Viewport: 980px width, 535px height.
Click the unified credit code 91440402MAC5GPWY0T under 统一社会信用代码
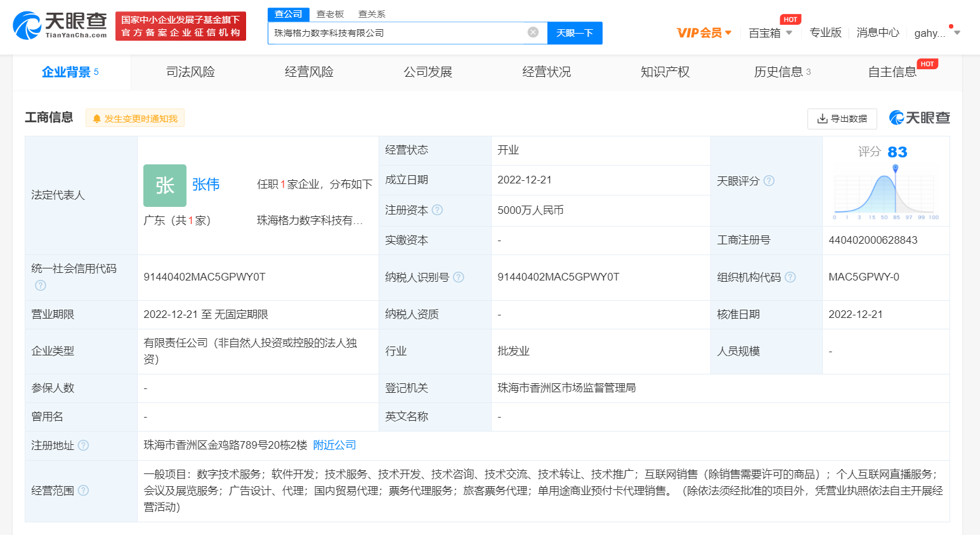(204, 277)
